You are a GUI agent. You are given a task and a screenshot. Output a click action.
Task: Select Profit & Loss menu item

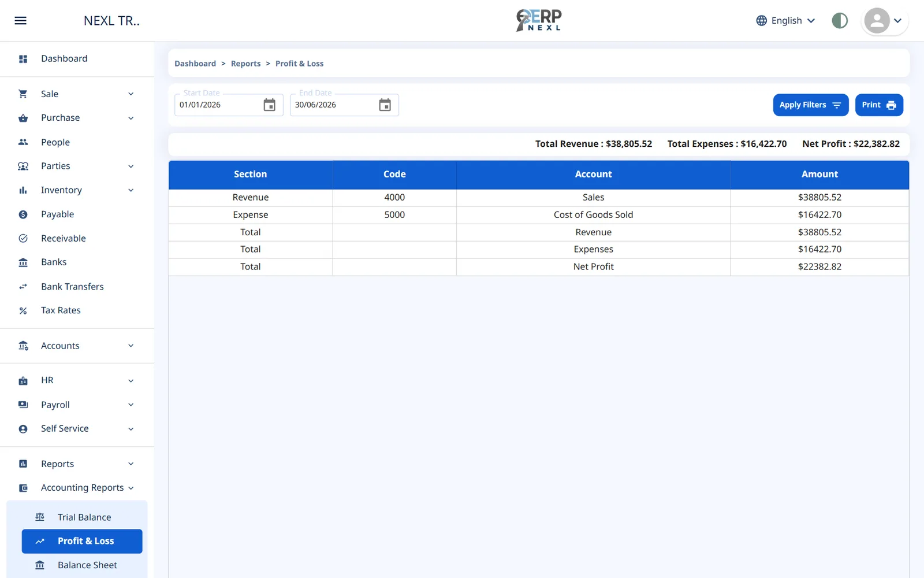pyautogui.click(x=82, y=541)
